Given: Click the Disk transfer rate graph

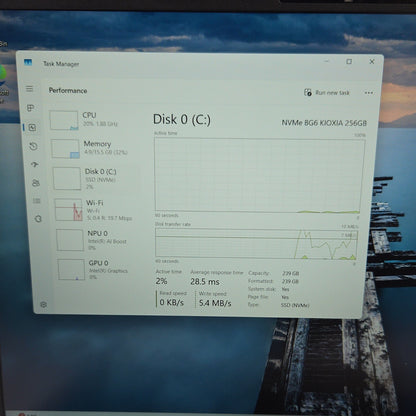Looking at the screenshot, I should (256, 244).
